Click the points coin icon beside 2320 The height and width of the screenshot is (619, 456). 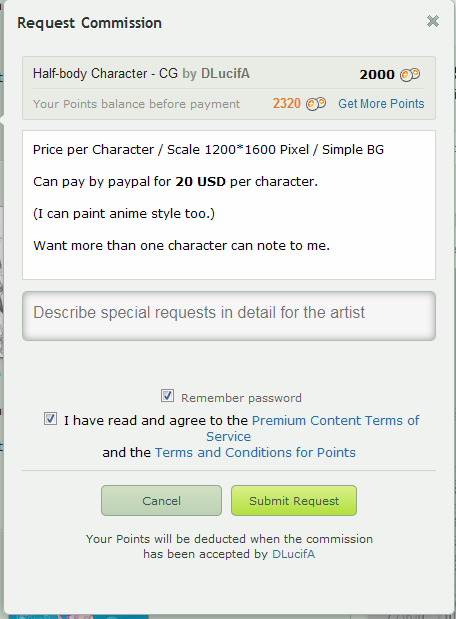[316, 104]
